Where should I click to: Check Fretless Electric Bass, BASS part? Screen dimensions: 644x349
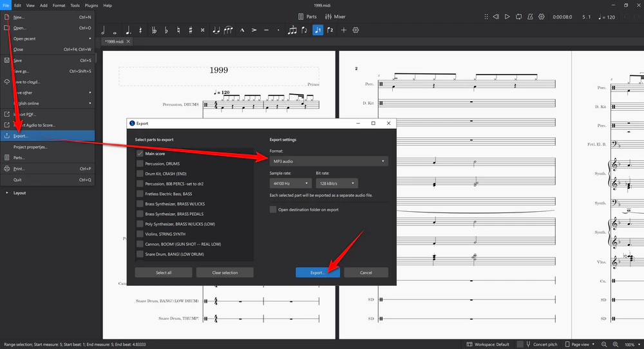(140, 194)
